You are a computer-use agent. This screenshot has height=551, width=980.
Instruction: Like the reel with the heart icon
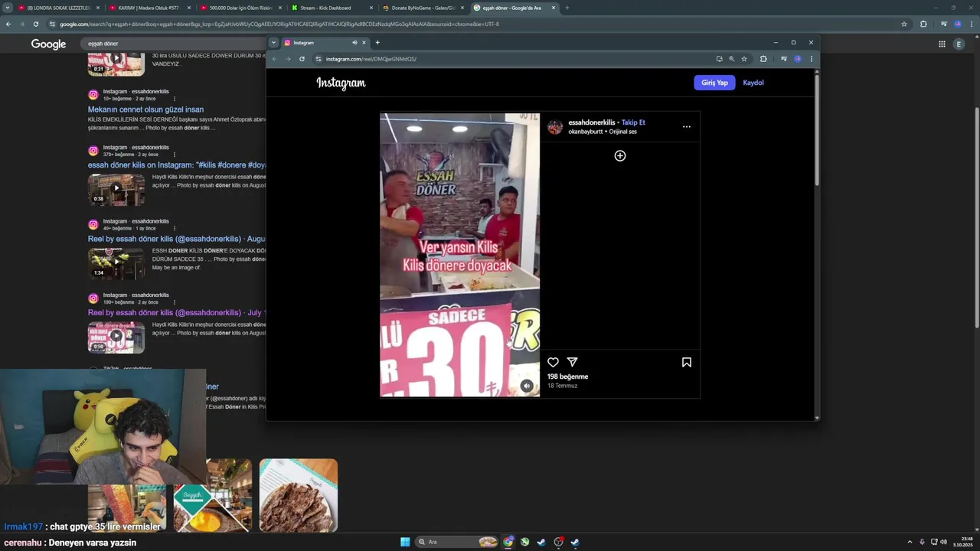[x=553, y=362]
